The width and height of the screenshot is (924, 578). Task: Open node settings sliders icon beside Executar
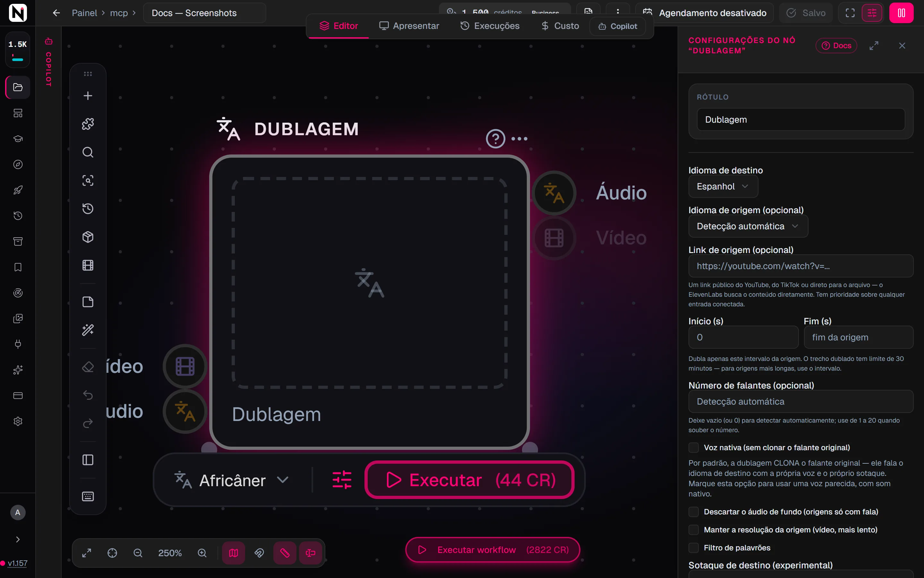pos(342,480)
